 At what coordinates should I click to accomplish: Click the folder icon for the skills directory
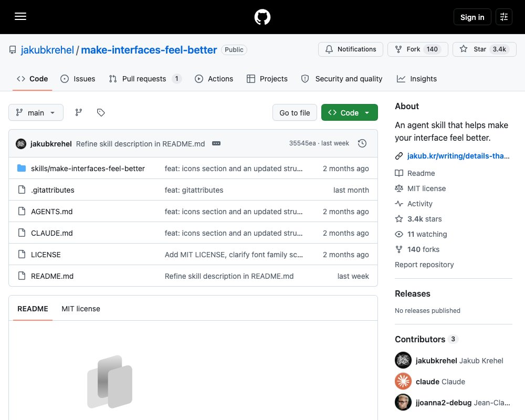click(x=22, y=168)
